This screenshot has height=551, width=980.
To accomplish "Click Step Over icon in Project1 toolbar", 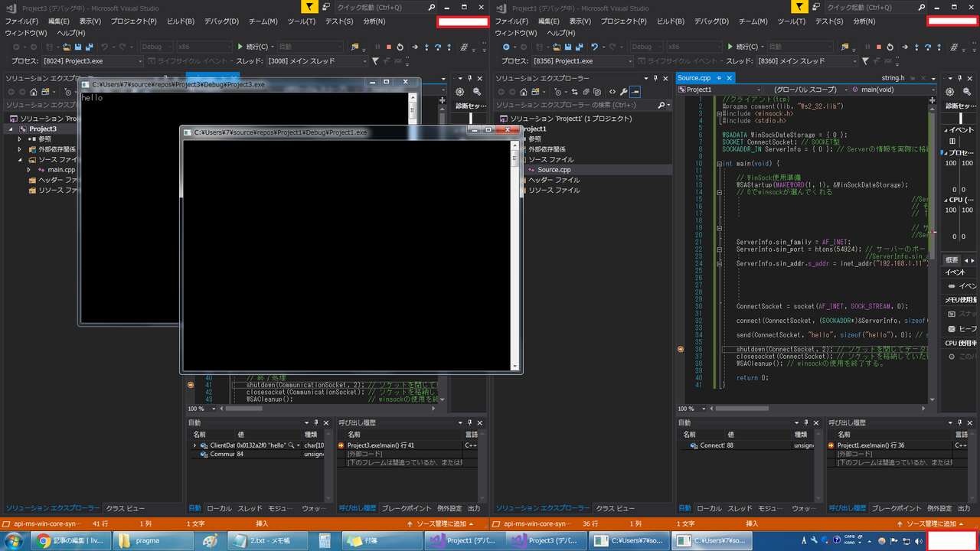I will 928,47.
